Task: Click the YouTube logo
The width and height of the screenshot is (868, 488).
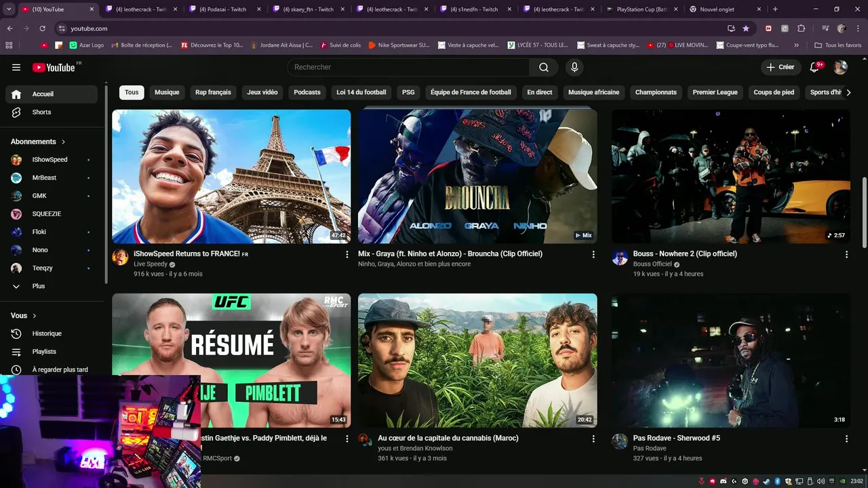Action: pyautogui.click(x=54, y=67)
